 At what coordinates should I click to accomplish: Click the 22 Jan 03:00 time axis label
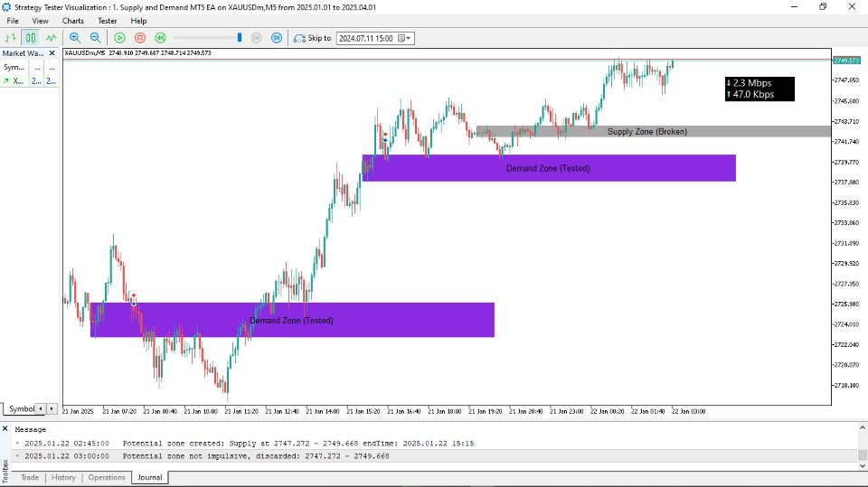coord(688,411)
